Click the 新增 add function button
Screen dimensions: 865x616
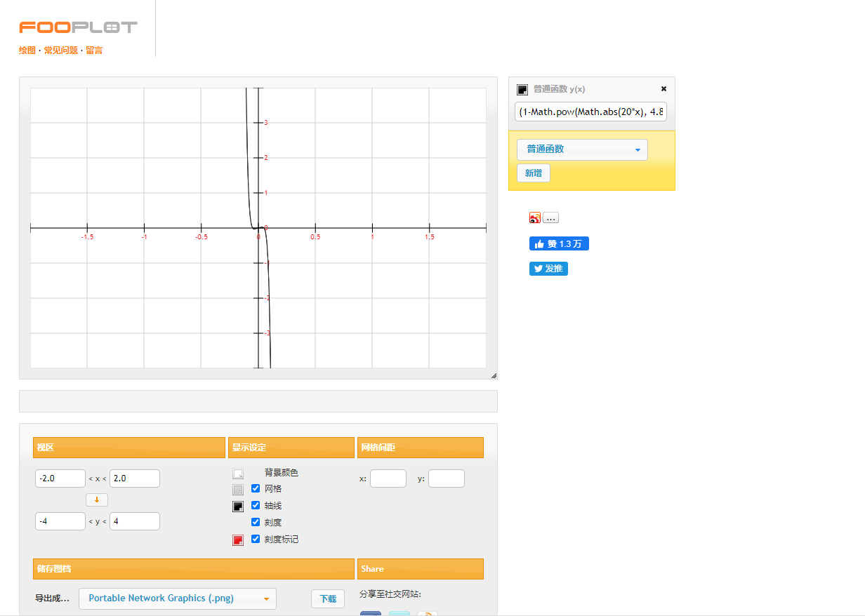click(534, 173)
